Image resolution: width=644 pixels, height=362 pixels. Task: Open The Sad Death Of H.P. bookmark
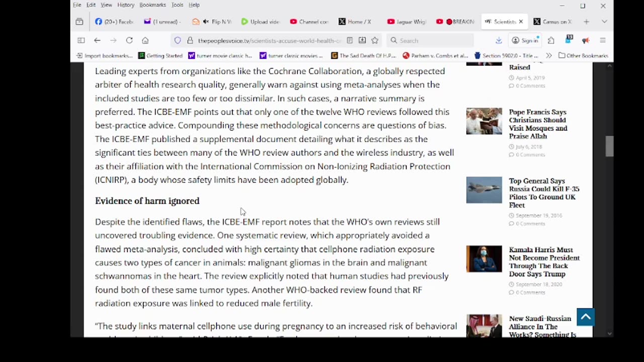364,56
